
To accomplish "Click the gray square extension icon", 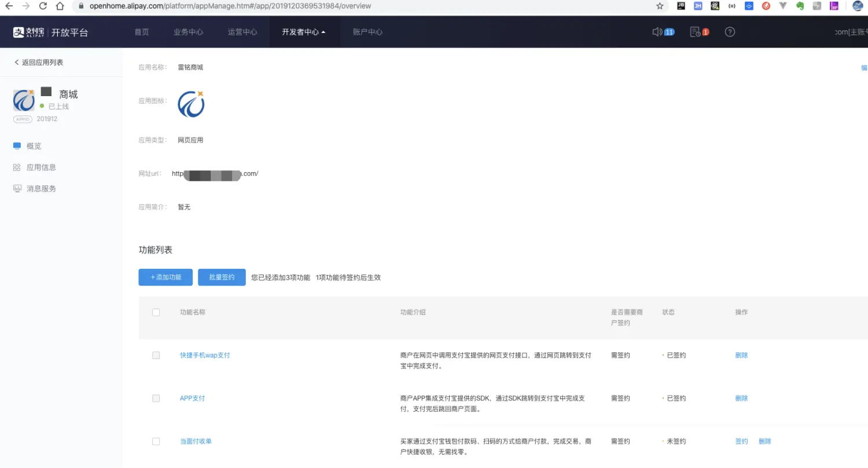I will 817,6.
